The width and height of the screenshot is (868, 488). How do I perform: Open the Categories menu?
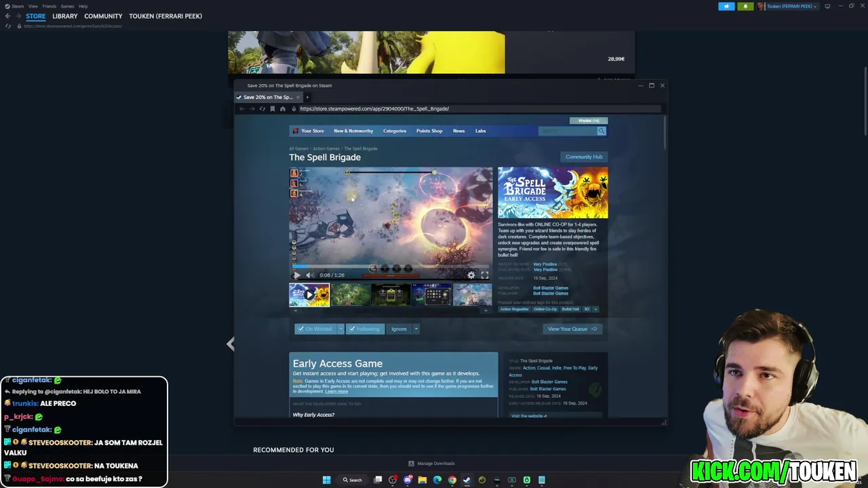pyautogui.click(x=395, y=131)
